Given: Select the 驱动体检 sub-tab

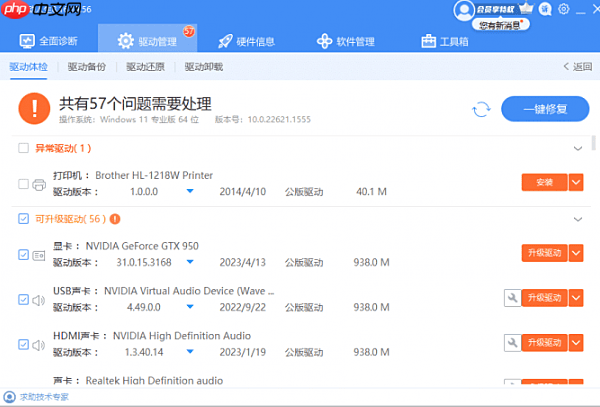Looking at the screenshot, I should [29, 67].
